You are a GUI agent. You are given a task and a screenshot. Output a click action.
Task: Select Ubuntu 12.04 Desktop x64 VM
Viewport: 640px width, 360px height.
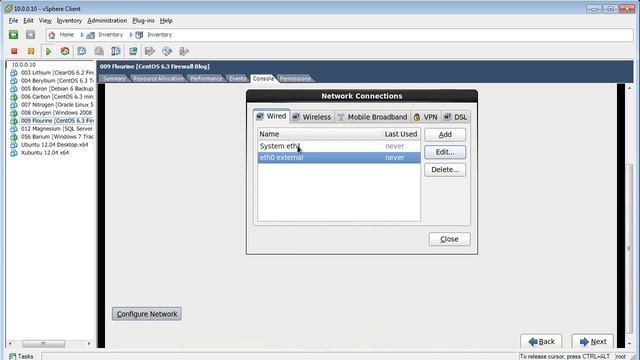click(54, 144)
